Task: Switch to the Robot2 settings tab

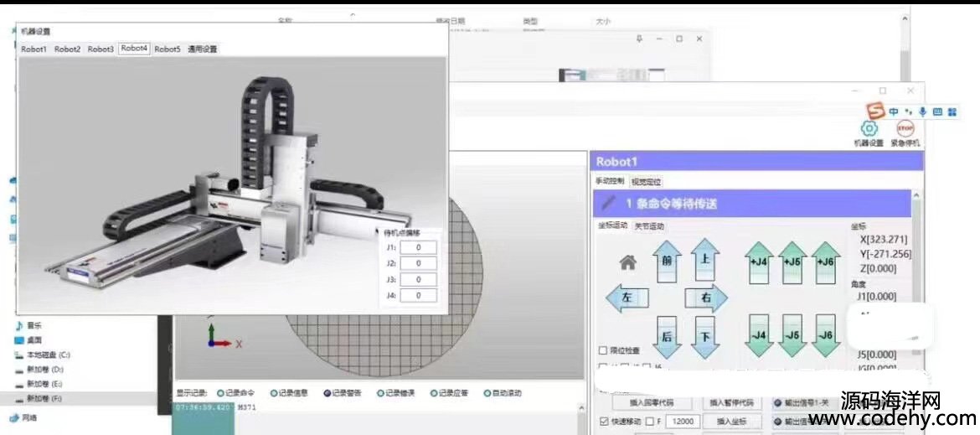Action: pos(68,49)
